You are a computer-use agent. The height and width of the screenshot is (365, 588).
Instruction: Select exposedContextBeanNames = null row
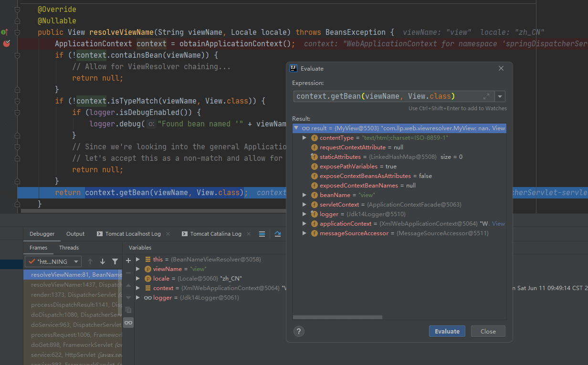399,185
